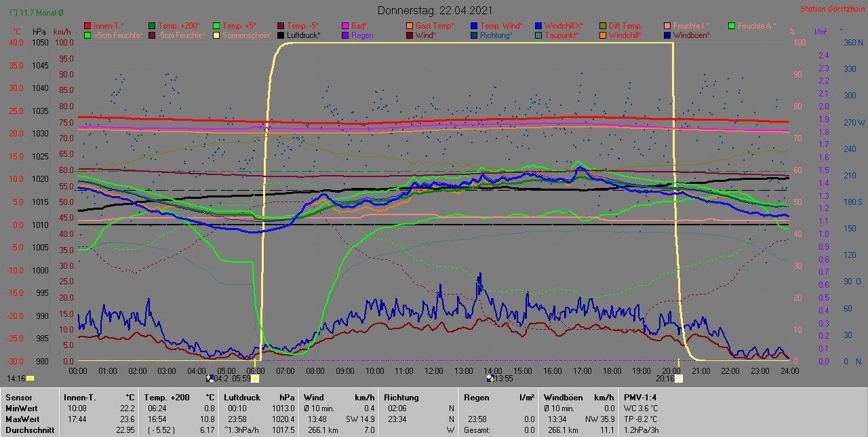This screenshot has height=437, width=868.
Task: Click the pale yellow Sonnenschein legend swatch
Action: (216, 35)
